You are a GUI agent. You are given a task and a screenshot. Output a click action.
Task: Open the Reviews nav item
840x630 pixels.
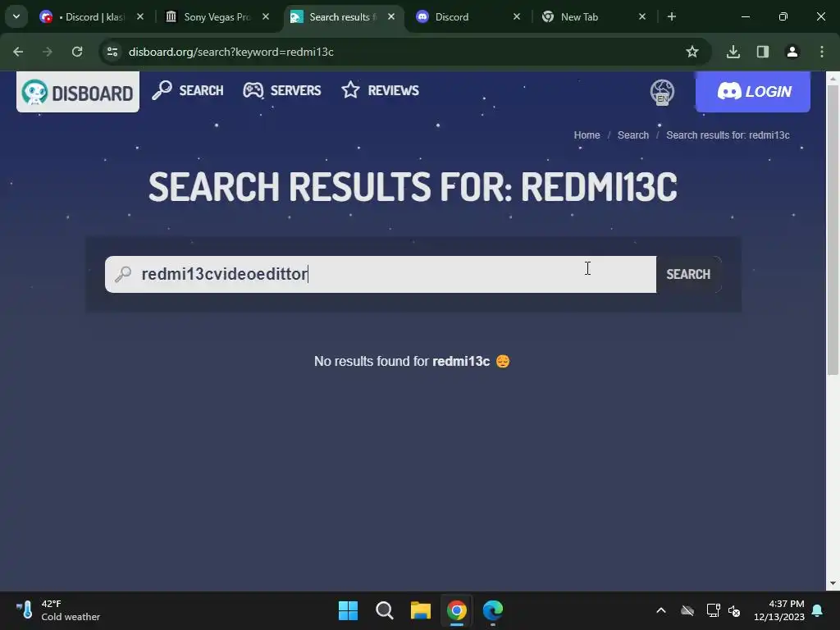(x=381, y=90)
